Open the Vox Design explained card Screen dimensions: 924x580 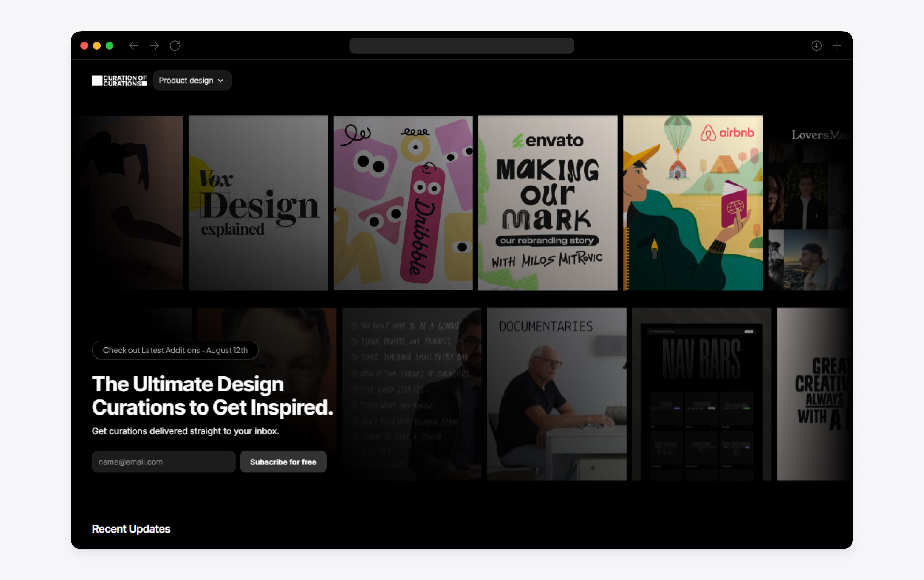pos(258,203)
